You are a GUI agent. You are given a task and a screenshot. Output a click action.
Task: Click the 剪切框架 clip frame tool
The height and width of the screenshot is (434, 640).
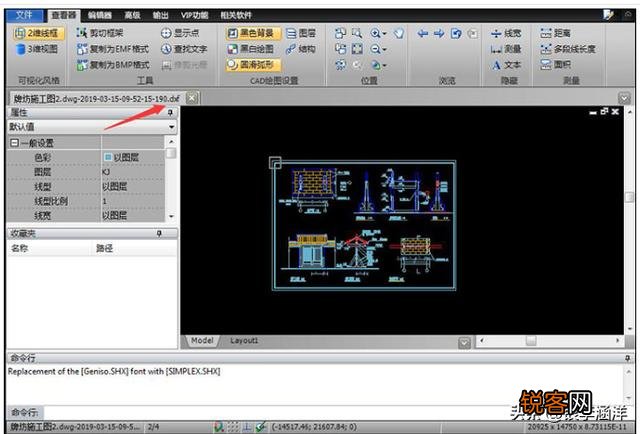(x=100, y=33)
